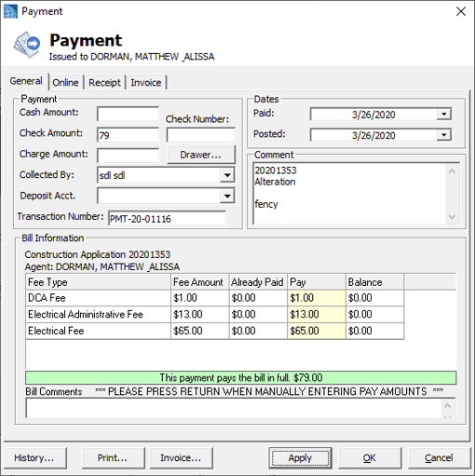Viewport: 475px width, 476px height.
Task: Edit the $65.00 Pay cell
Action: click(x=317, y=331)
